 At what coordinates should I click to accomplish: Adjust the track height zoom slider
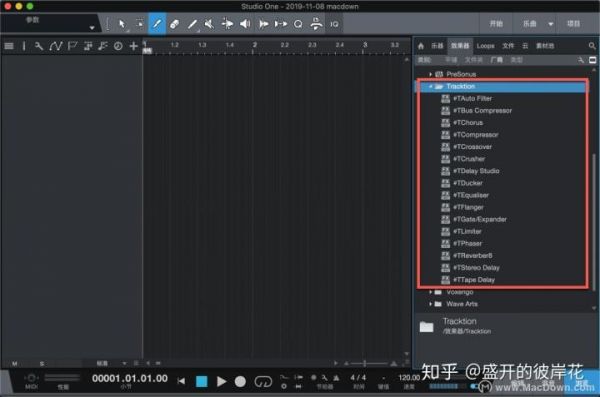pyautogui.click(x=369, y=363)
